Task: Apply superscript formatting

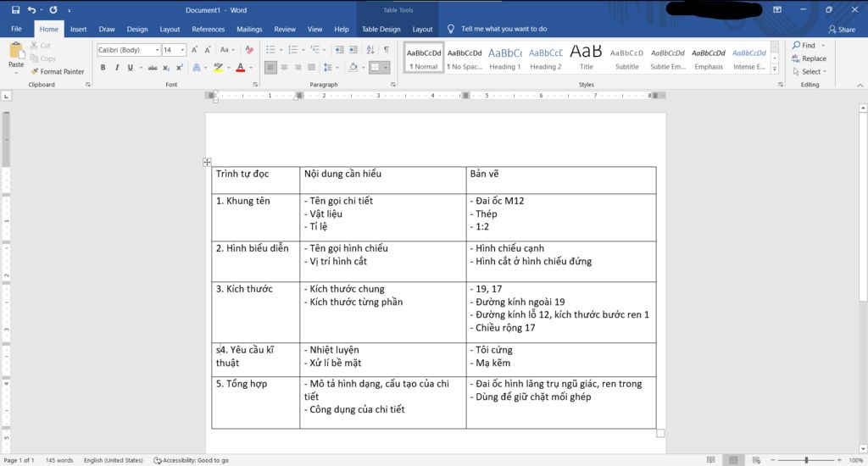Action: coord(180,68)
